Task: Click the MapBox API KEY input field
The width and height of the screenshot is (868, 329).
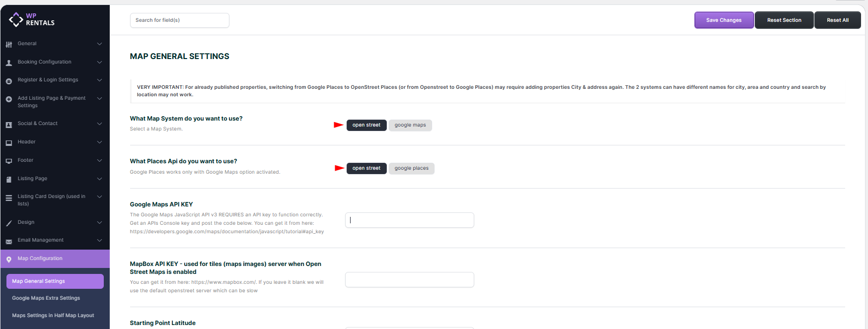Action: pos(409,280)
